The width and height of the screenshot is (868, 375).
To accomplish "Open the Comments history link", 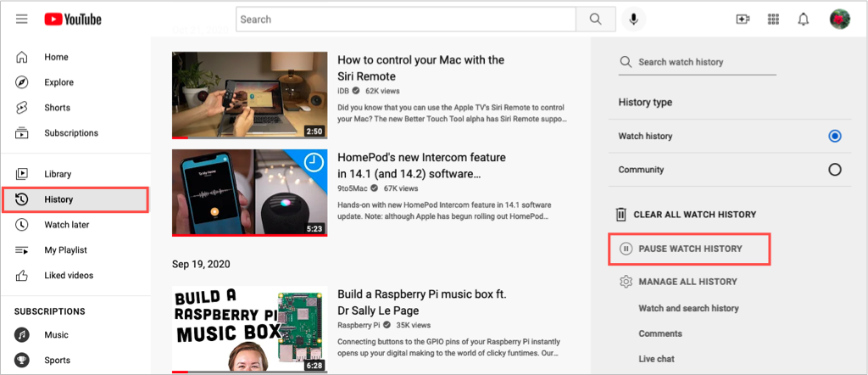I will [x=660, y=334].
